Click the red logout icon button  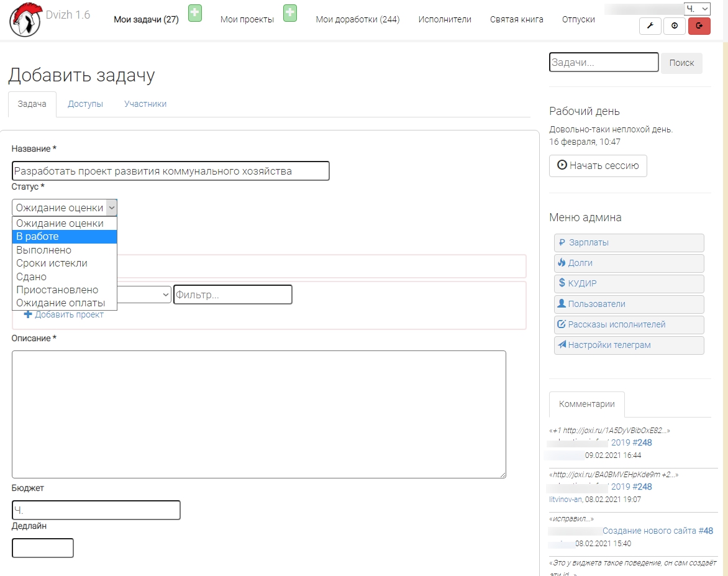(x=699, y=25)
